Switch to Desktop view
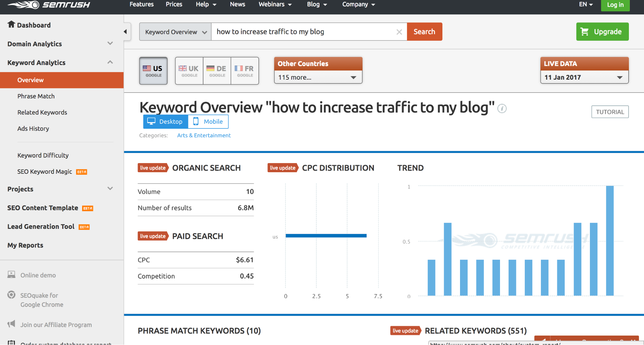644x345 pixels. point(166,122)
